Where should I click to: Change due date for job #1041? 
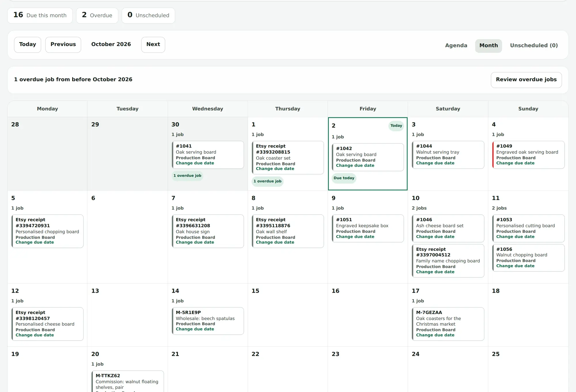pyautogui.click(x=195, y=163)
